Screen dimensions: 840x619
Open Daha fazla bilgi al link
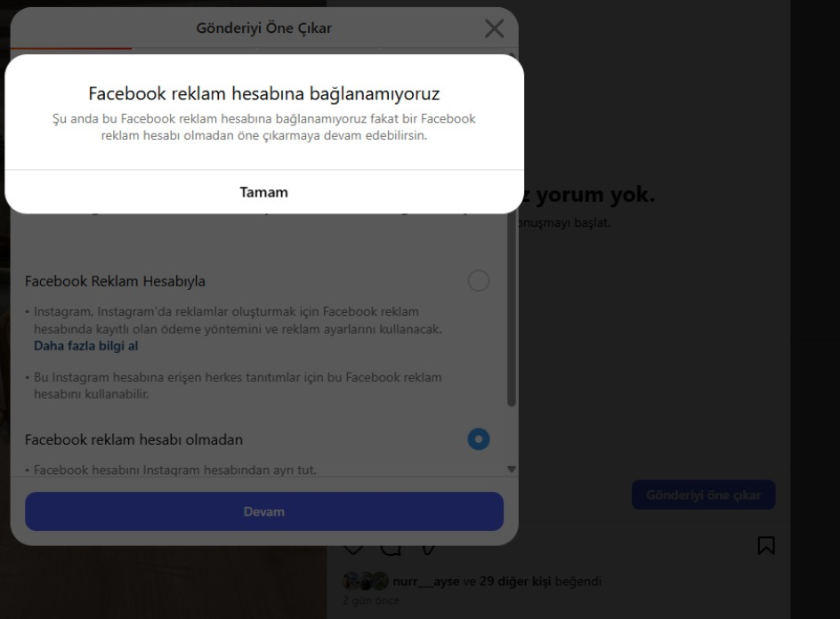pos(85,346)
